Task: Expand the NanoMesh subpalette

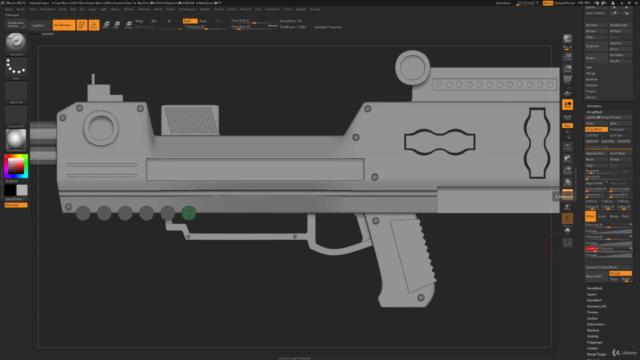Action: (x=594, y=288)
